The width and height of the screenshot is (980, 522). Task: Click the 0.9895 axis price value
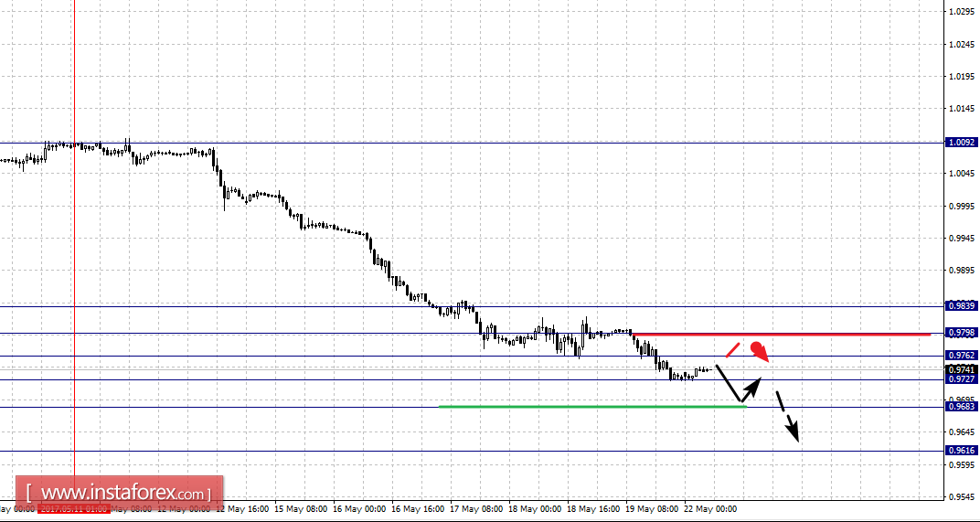[963, 271]
